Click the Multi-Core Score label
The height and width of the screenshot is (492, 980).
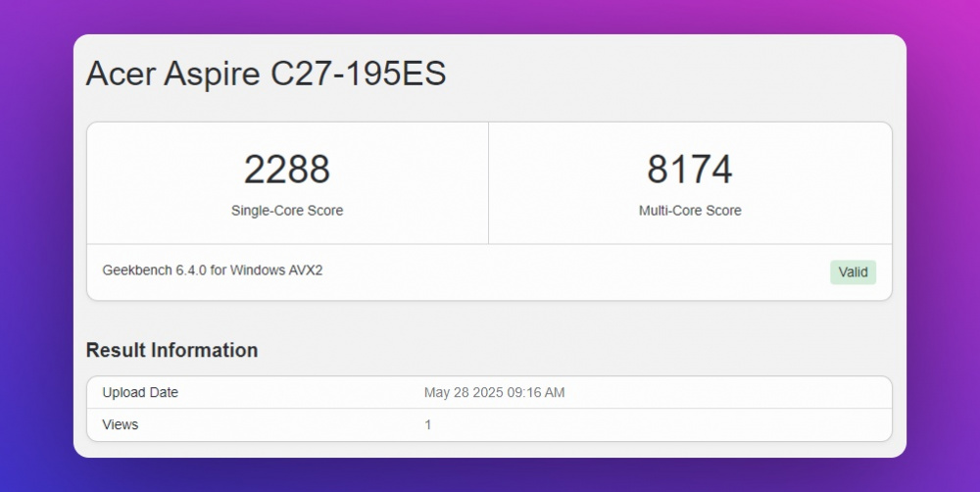tap(690, 211)
